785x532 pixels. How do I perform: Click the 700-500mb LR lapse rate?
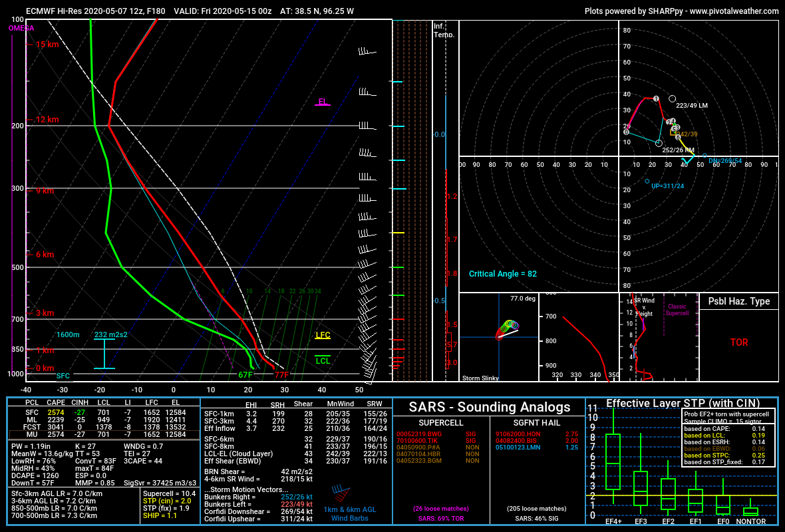pos(54,516)
